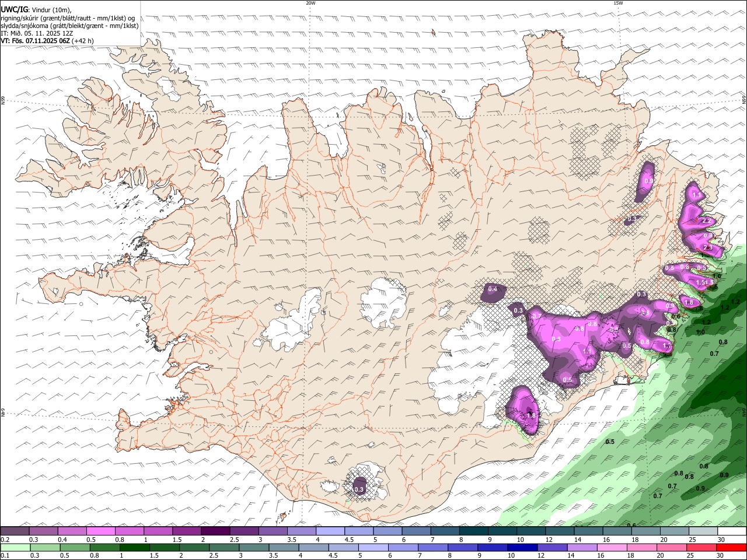The image size is (747, 560).
Task: Choose the upper legend swatch labeled 1.5
Action: click(x=187, y=531)
